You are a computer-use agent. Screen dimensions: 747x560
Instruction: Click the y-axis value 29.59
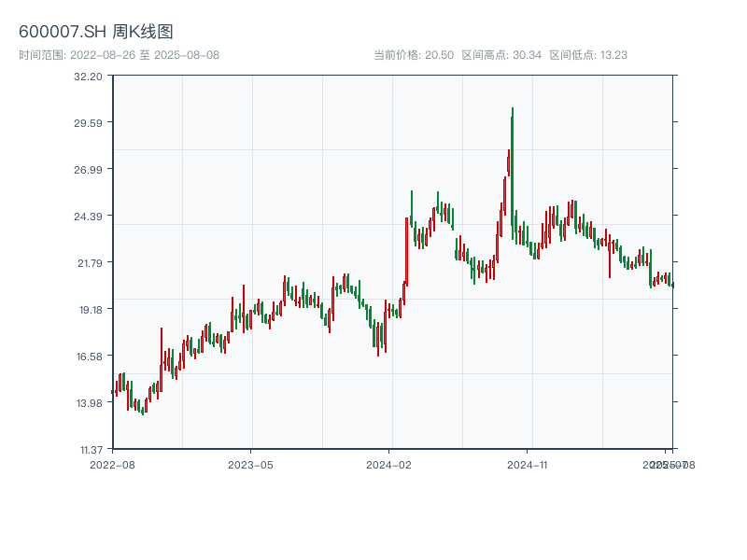coord(88,123)
